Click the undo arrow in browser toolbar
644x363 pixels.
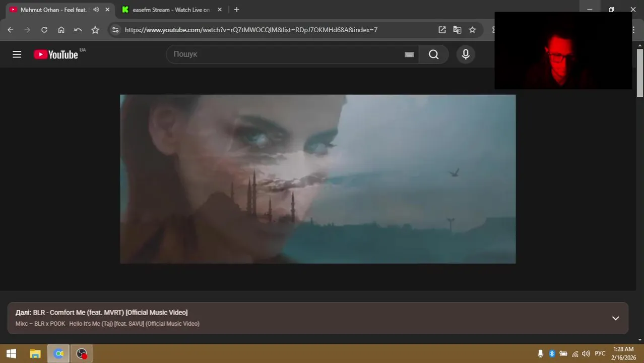click(x=78, y=30)
